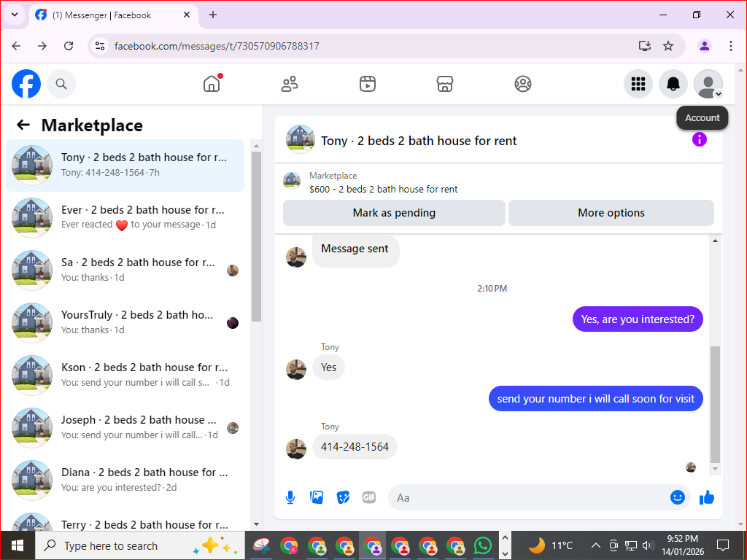Open the Friends page icon

tap(289, 84)
